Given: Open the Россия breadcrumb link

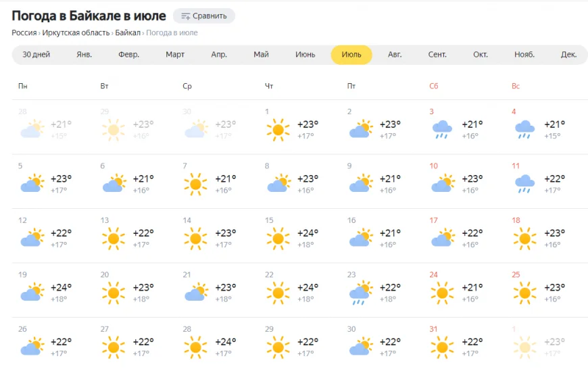Looking at the screenshot, I should click(24, 33).
